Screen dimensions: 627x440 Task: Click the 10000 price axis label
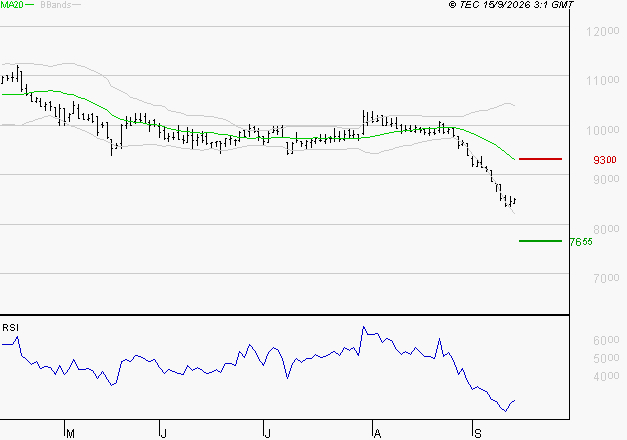click(x=603, y=130)
